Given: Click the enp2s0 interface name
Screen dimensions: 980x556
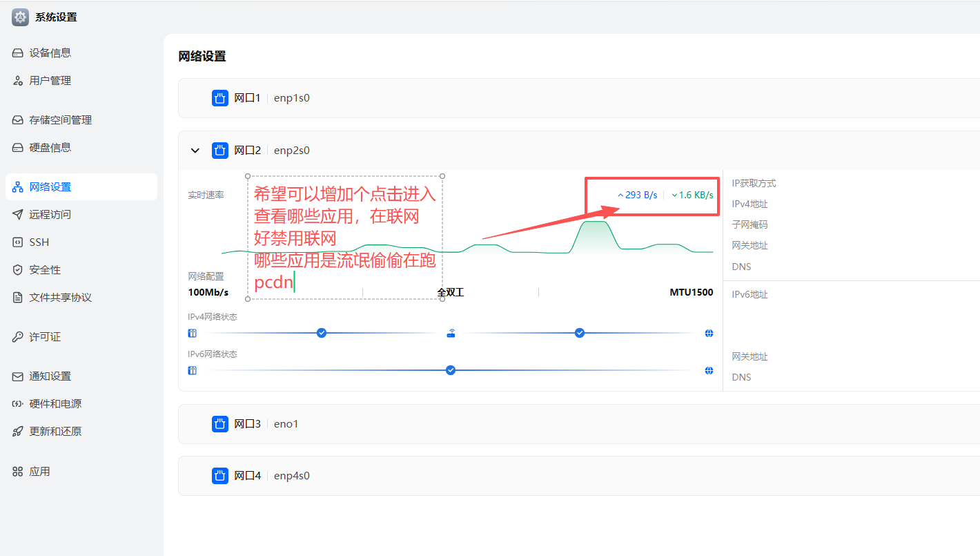Looking at the screenshot, I should tap(292, 151).
